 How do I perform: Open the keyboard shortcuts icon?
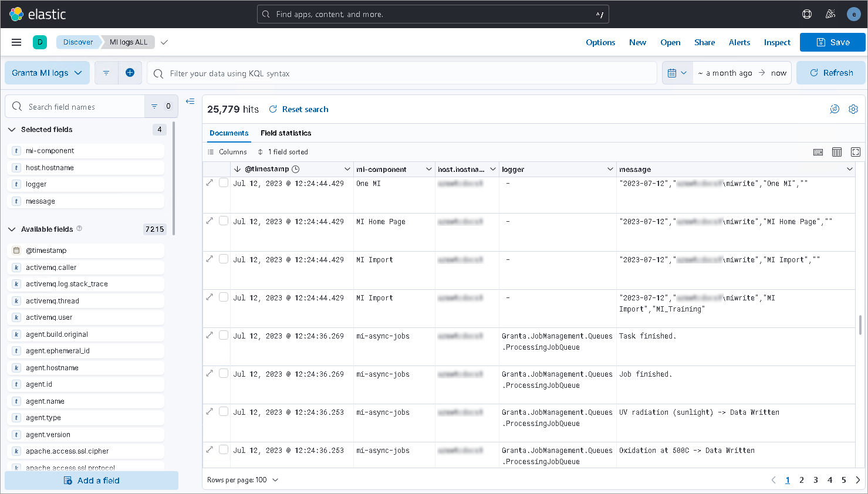(x=818, y=152)
